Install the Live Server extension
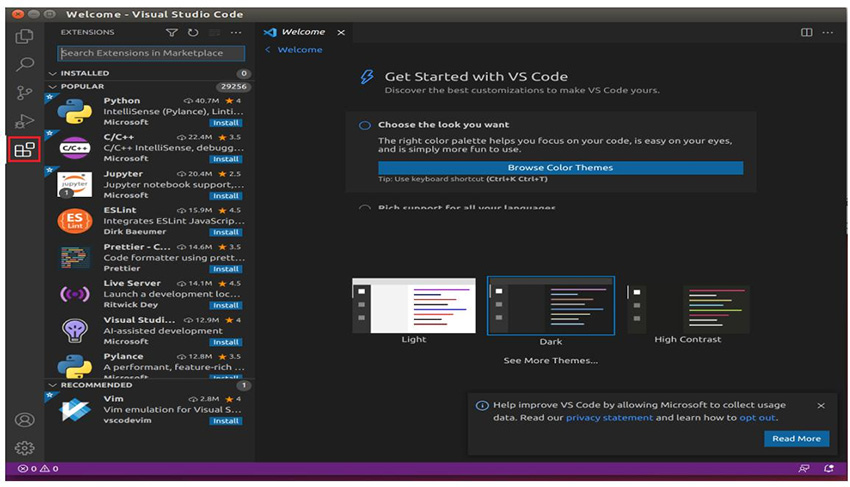Screen dimensions: 850x487 click(x=226, y=305)
